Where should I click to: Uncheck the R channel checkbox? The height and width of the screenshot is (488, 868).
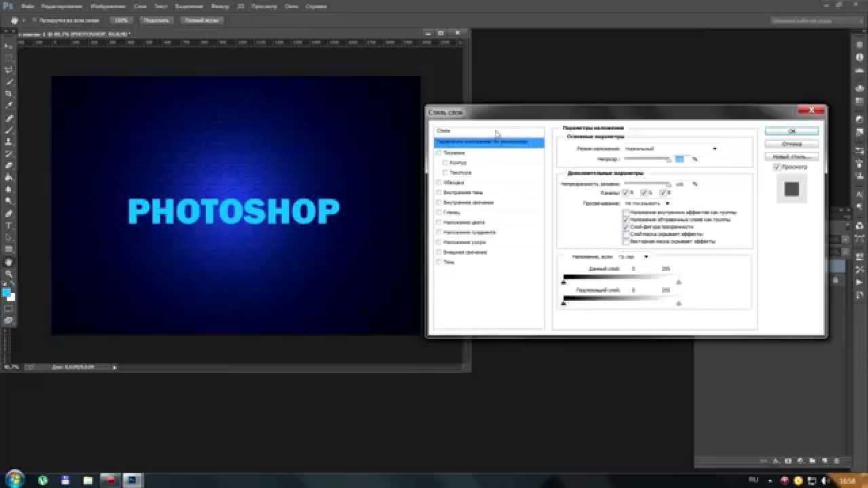click(626, 193)
